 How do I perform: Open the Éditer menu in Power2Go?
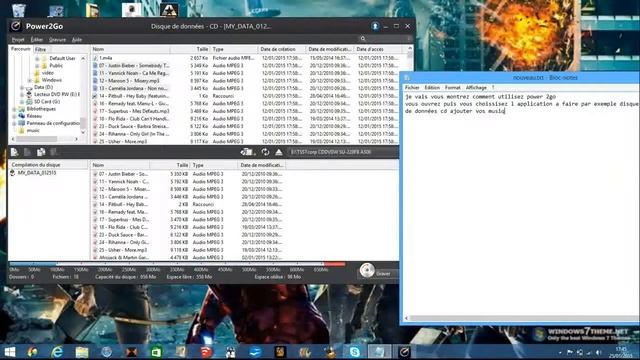[x=37, y=40]
